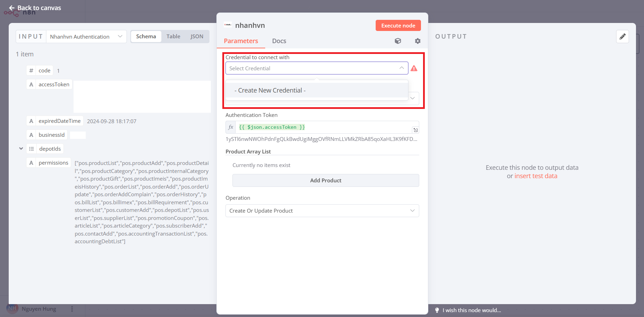Choose Create New Credential option
Viewport: 644px width, 317px height.
[270, 90]
